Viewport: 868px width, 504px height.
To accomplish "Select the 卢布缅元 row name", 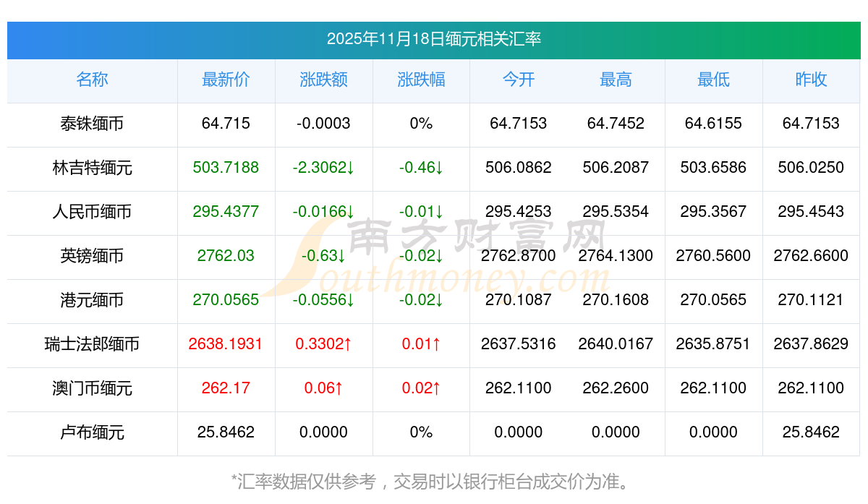I will (x=92, y=432).
